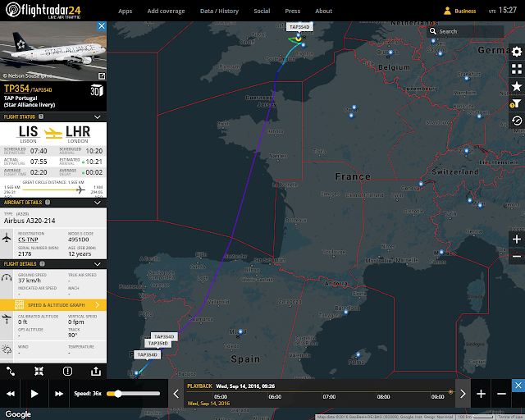The width and height of the screenshot is (525, 420).
Task: Zoom out on the map
Action: tap(517, 257)
